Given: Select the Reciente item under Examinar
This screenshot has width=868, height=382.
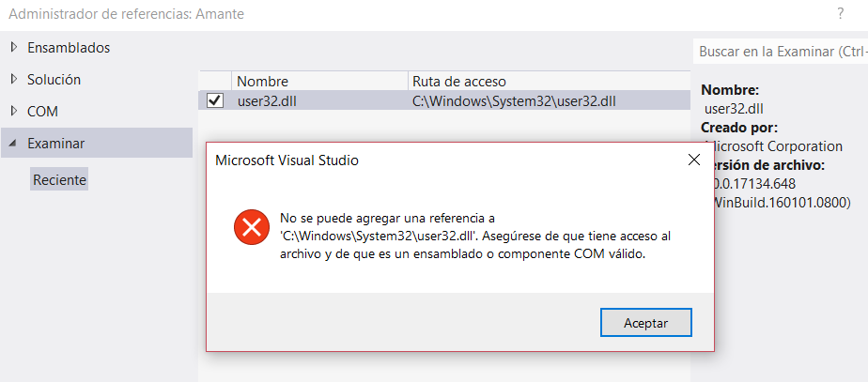Looking at the screenshot, I should point(59,180).
